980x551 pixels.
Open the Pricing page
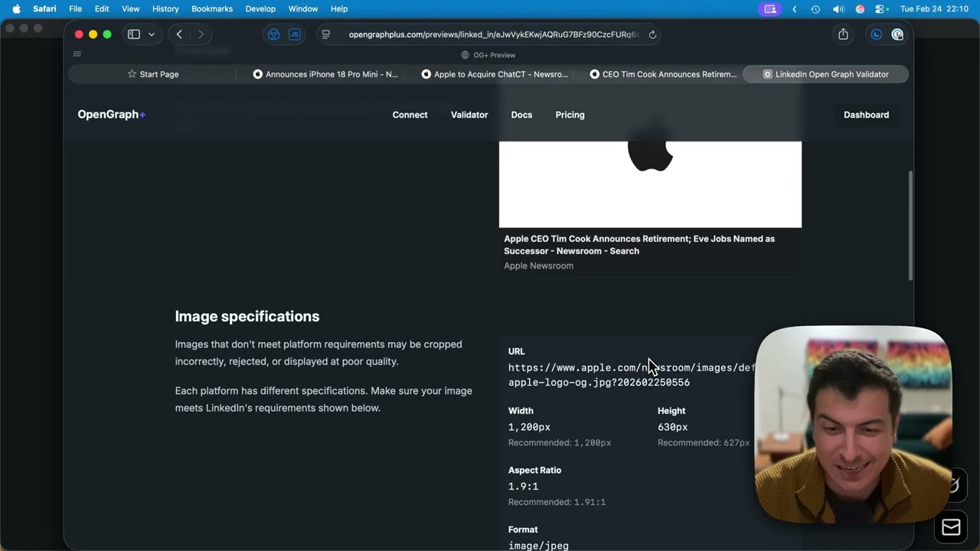click(570, 115)
